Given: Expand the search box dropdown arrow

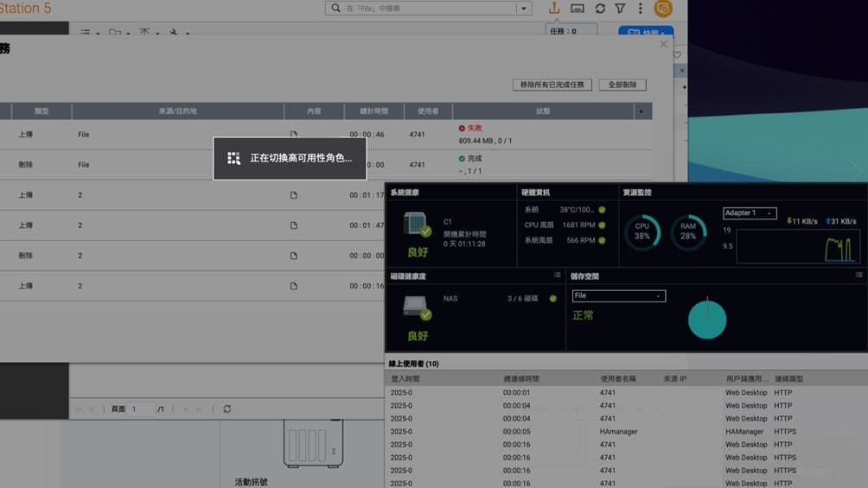Looking at the screenshot, I should 523,9.
